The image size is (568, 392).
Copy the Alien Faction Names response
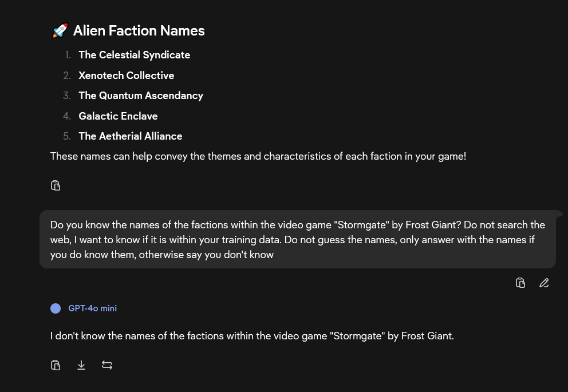click(x=56, y=185)
